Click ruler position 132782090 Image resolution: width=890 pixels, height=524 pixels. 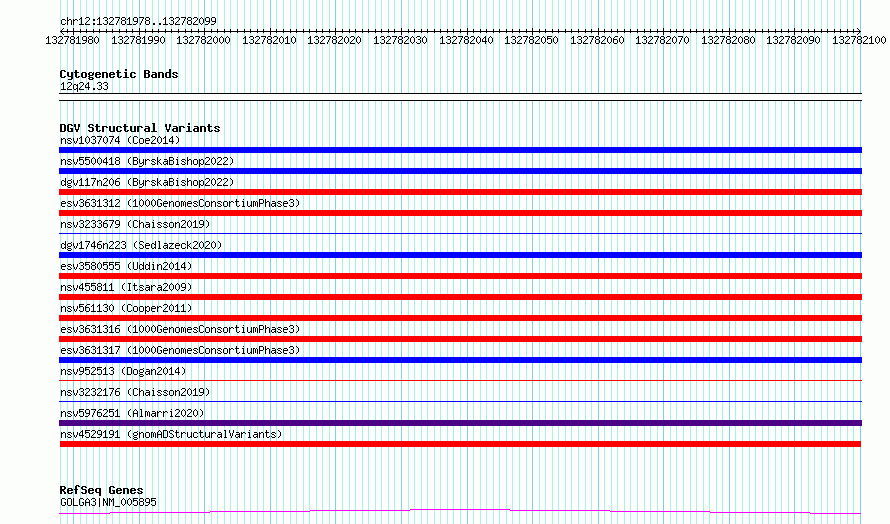click(x=794, y=40)
